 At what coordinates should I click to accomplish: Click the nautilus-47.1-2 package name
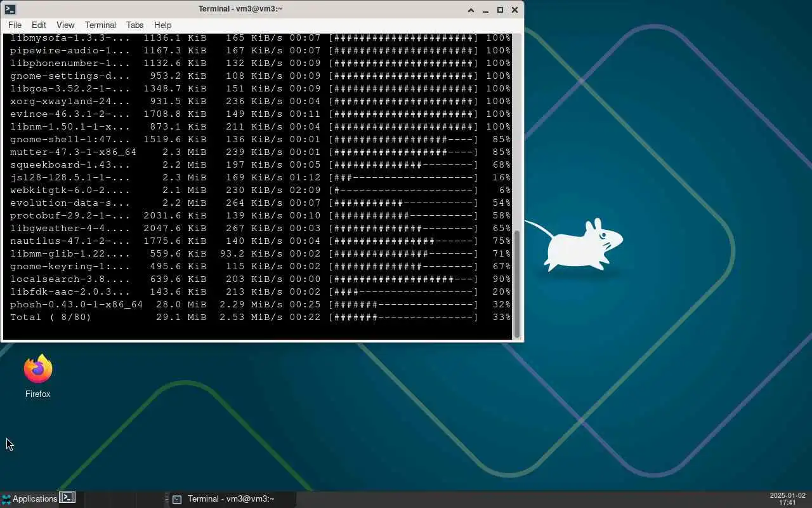click(x=70, y=241)
